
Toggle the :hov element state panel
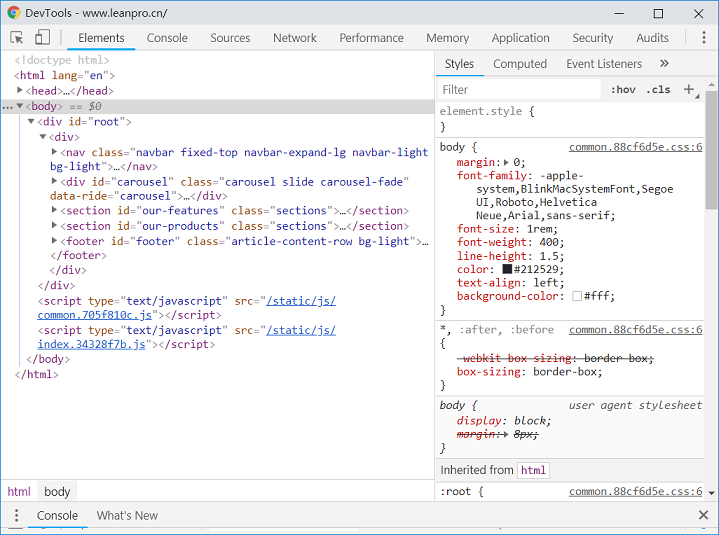click(622, 90)
